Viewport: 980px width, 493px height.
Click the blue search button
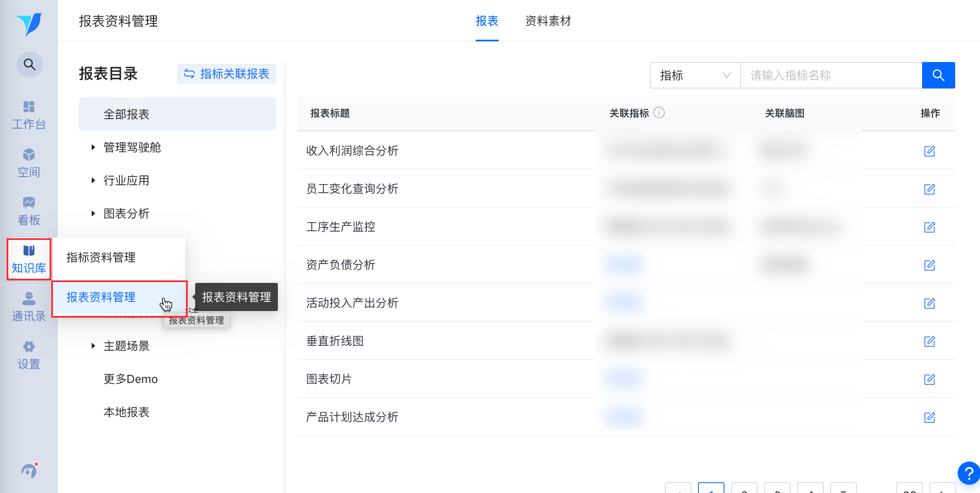click(x=938, y=75)
